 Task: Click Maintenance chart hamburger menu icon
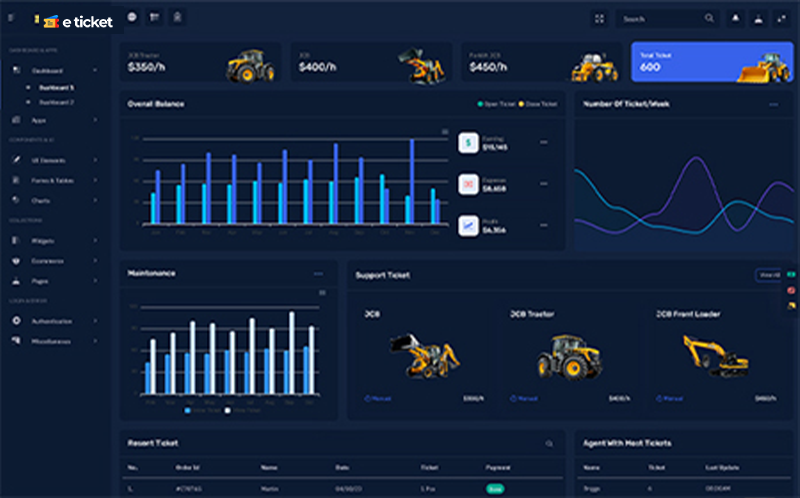pyautogui.click(x=322, y=292)
